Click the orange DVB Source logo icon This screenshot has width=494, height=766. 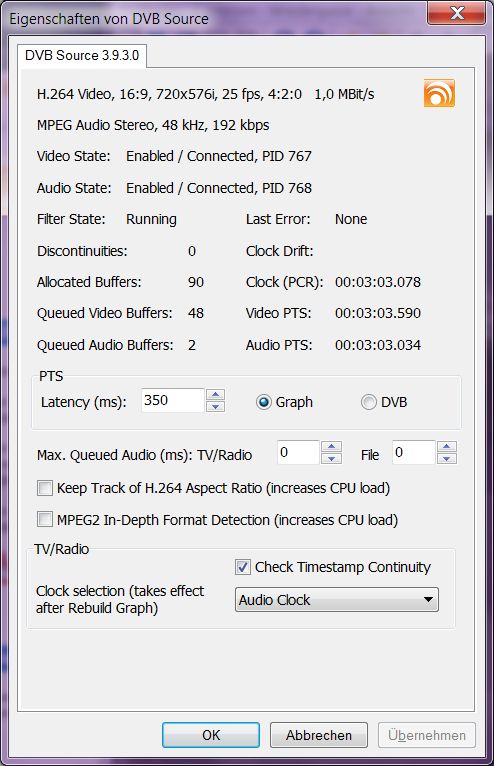pos(439,93)
